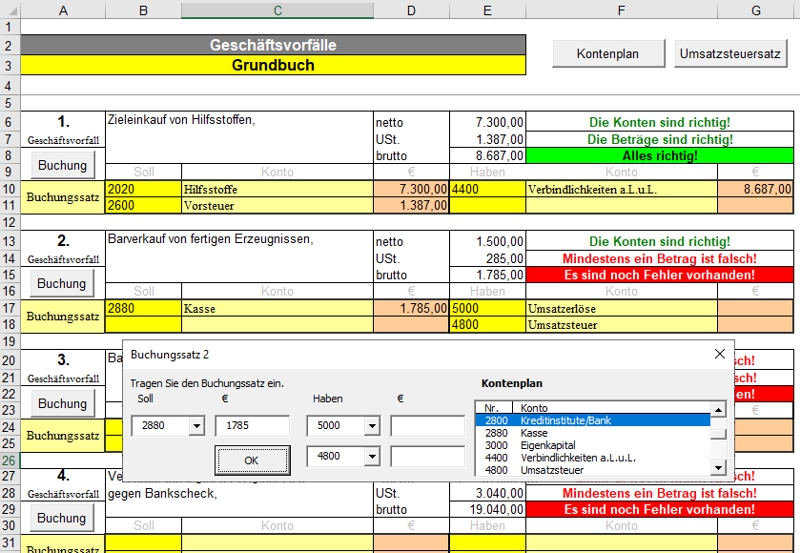The image size is (800, 553).
Task: Select account 2880 Kasse in the Kontenplan list
Action: coord(592,433)
